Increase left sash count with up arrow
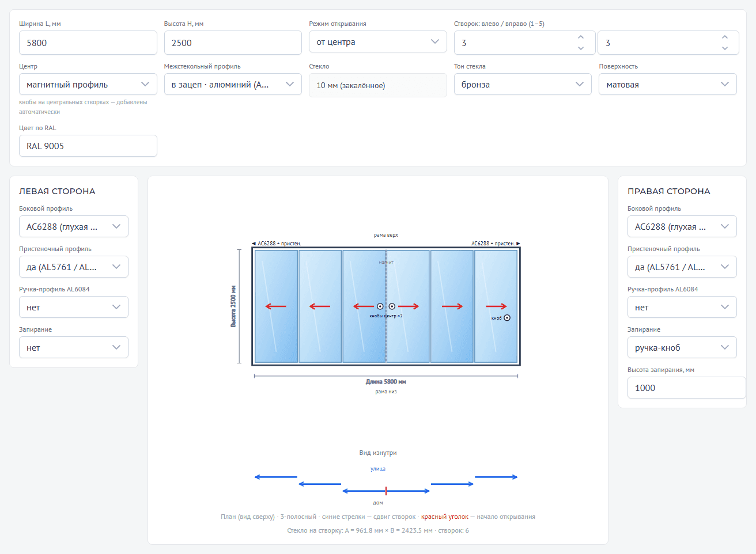This screenshot has height=554, width=756. coord(581,37)
